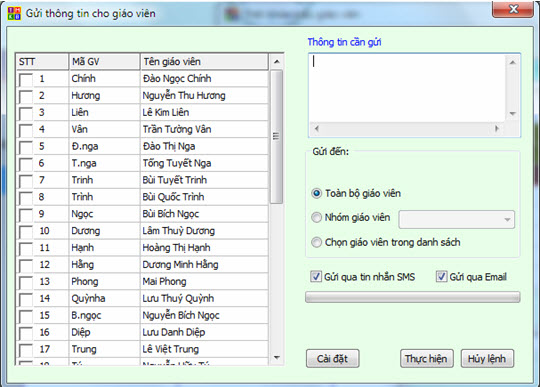Click the teacher code Quỳnha cell
540x387 pixels.
[x=105, y=299]
